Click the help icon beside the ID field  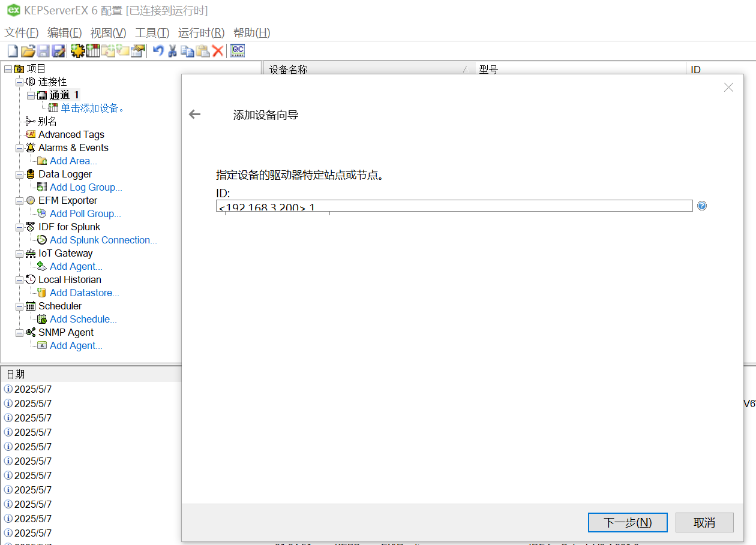tap(702, 206)
